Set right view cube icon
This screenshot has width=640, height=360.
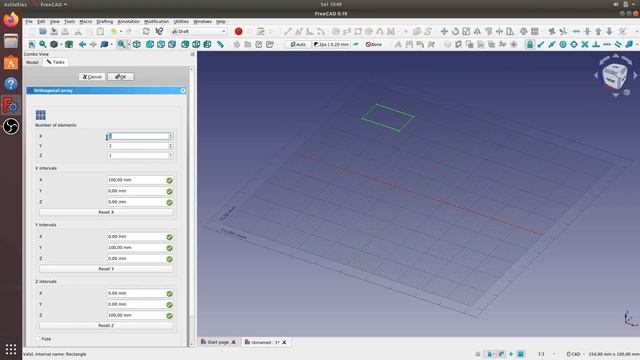click(172, 44)
